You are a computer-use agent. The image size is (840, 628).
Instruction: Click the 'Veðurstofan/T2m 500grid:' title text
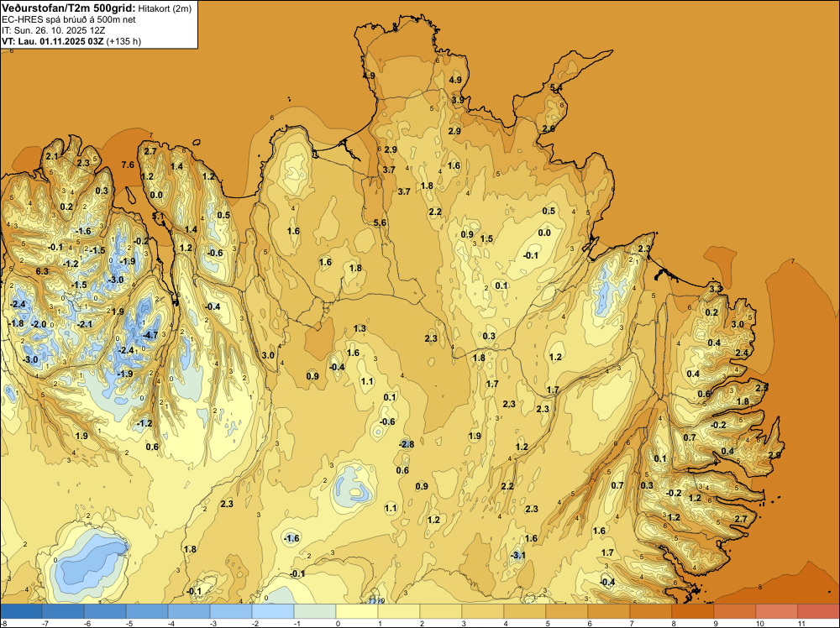69,8
